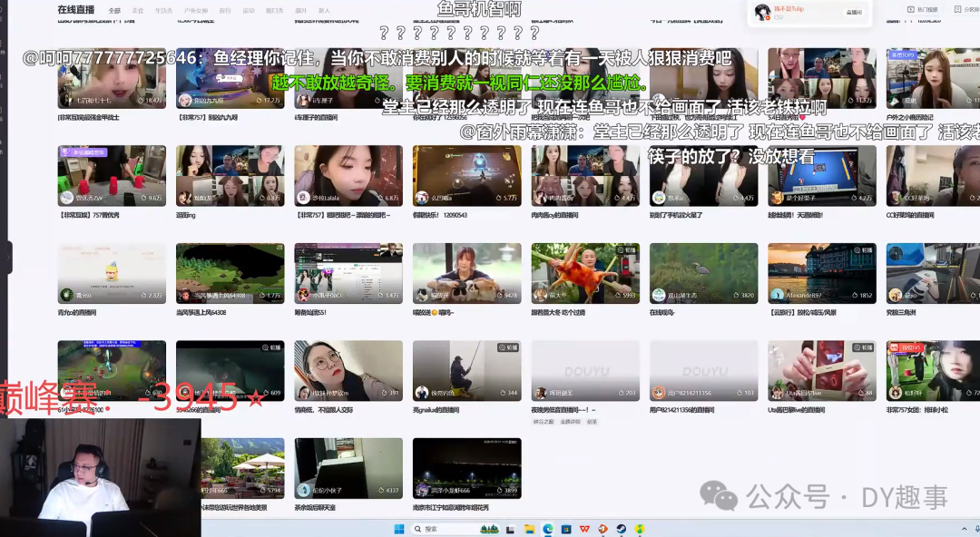Open the heron bird stream with 3820 viewers
The height and width of the screenshot is (537, 980).
tap(704, 273)
